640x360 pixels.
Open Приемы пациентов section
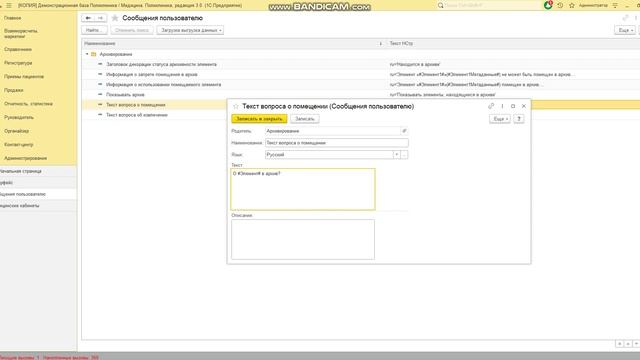24,76
